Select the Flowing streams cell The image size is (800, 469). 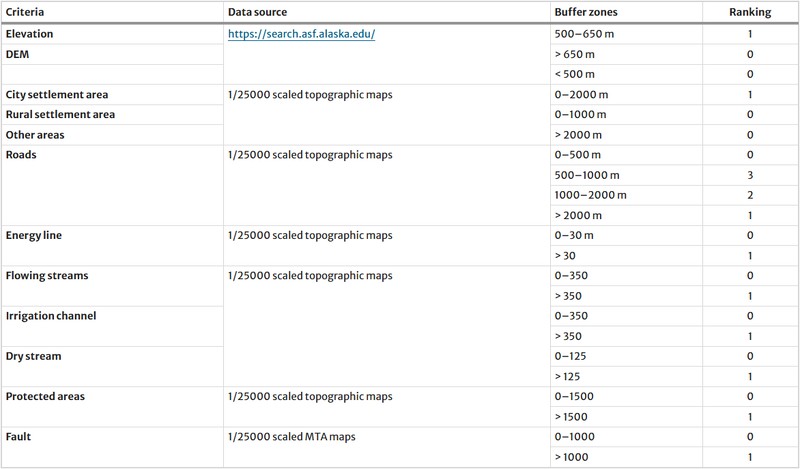(45, 275)
